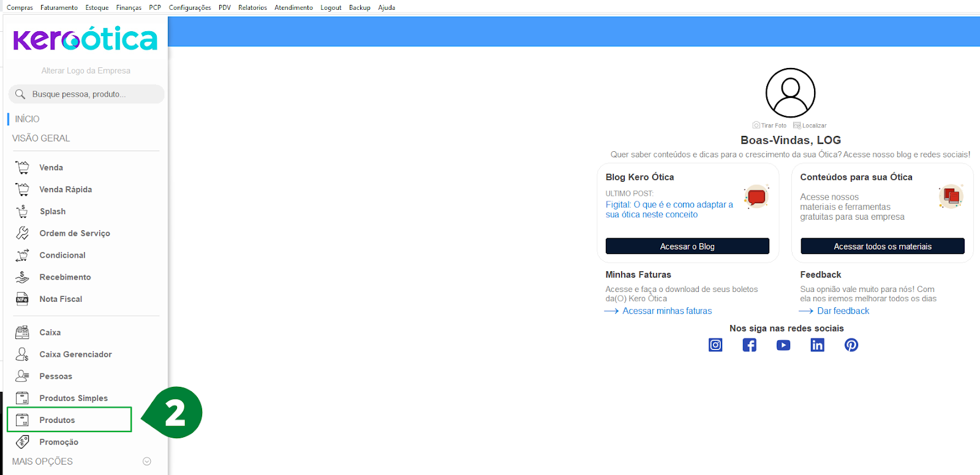This screenshot has height=475, width=980.
Task: Open the PCP menu
Action: click(x=155, y=7)
